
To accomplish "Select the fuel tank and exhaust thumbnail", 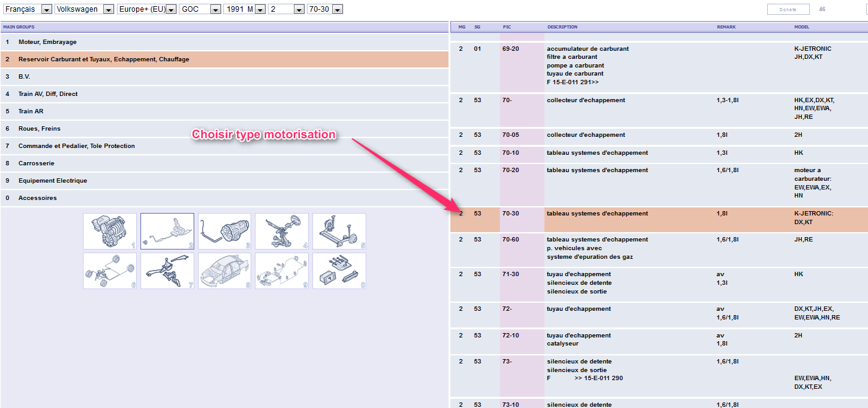I will tap(167, 232).
